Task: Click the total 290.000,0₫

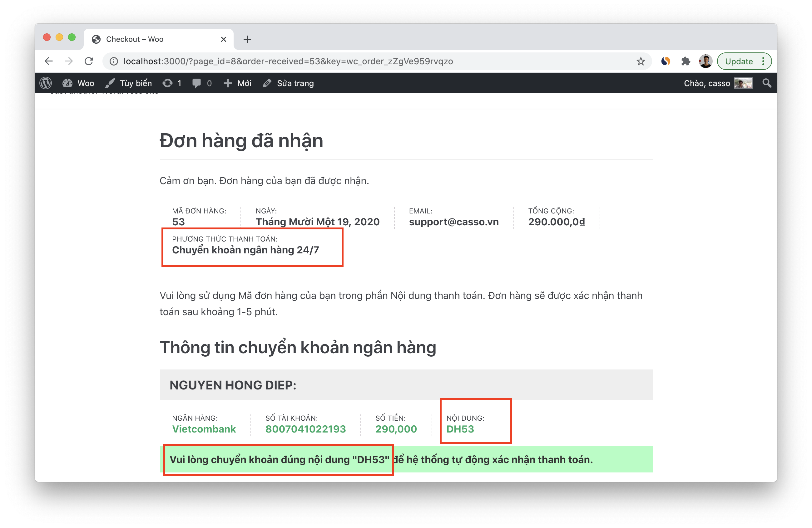Action: (x=556, y=222)
